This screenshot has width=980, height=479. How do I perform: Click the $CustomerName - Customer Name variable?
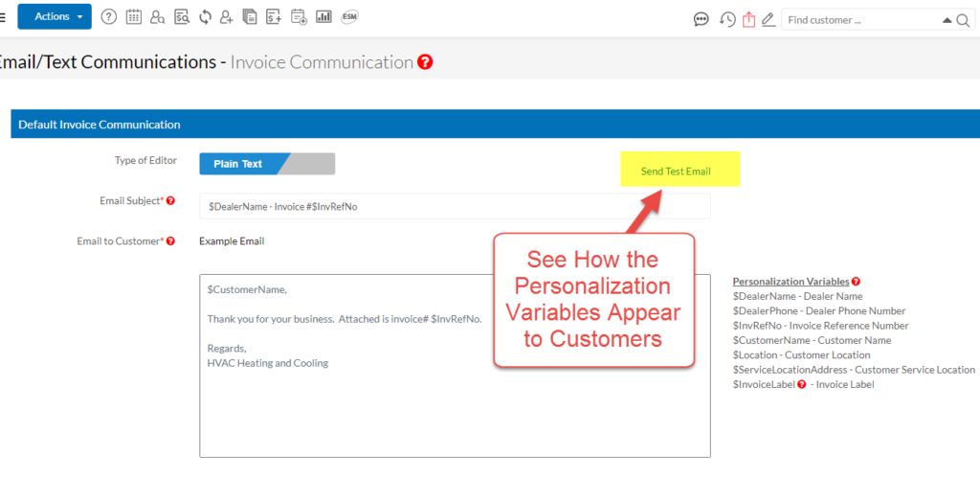812,340
